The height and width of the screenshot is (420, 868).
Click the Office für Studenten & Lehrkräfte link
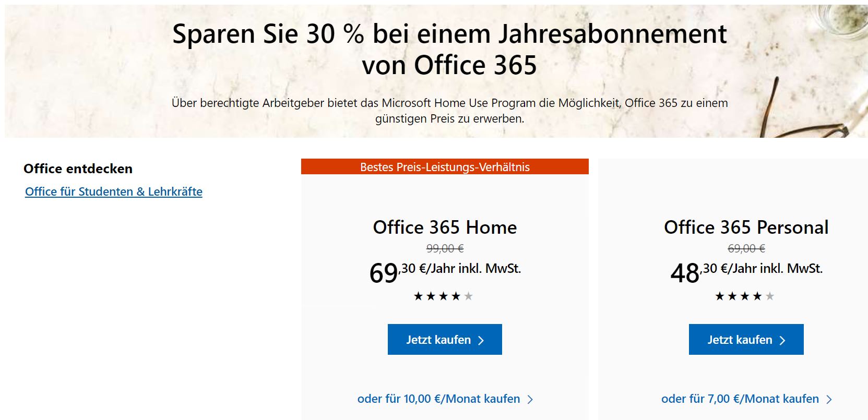pyautogui.click(x=113, y=191)
